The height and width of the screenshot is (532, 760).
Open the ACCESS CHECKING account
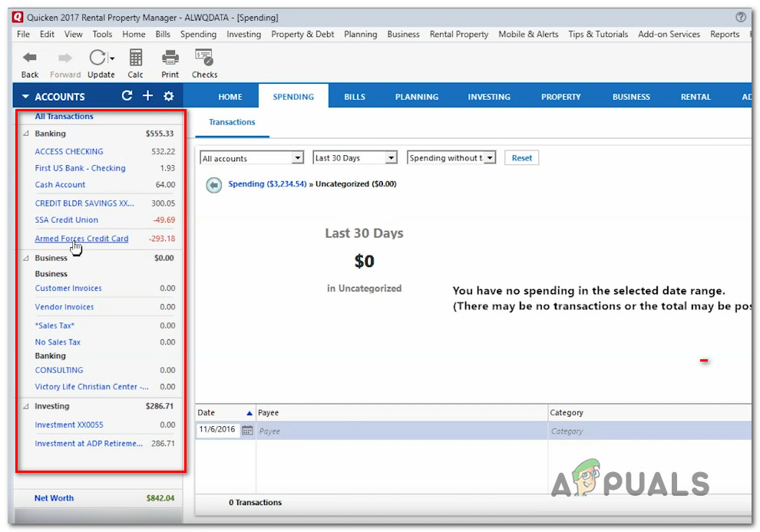pos(69,151)
